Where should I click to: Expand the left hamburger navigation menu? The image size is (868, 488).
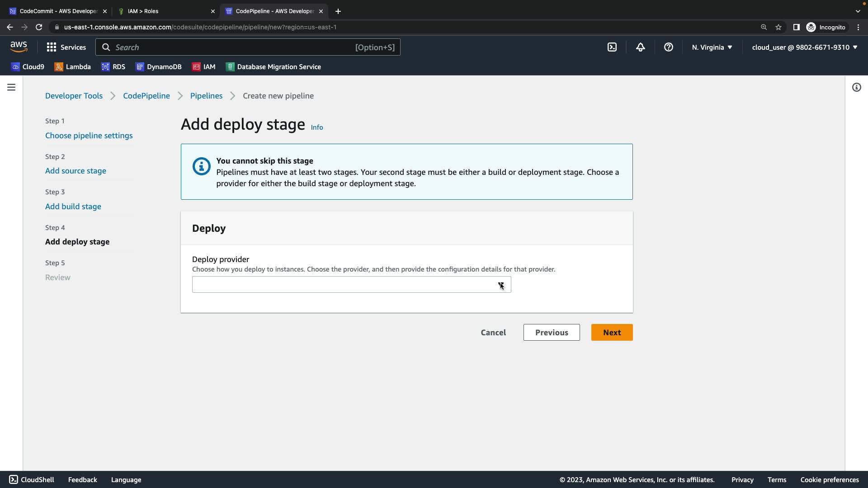11,87
